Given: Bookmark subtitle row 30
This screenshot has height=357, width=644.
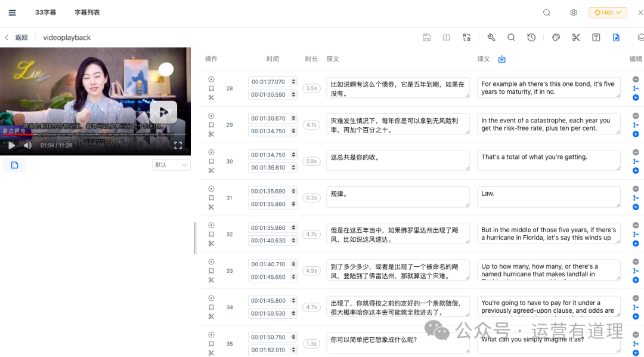Looking at the screenshot, I should click(x=210, y=161).
